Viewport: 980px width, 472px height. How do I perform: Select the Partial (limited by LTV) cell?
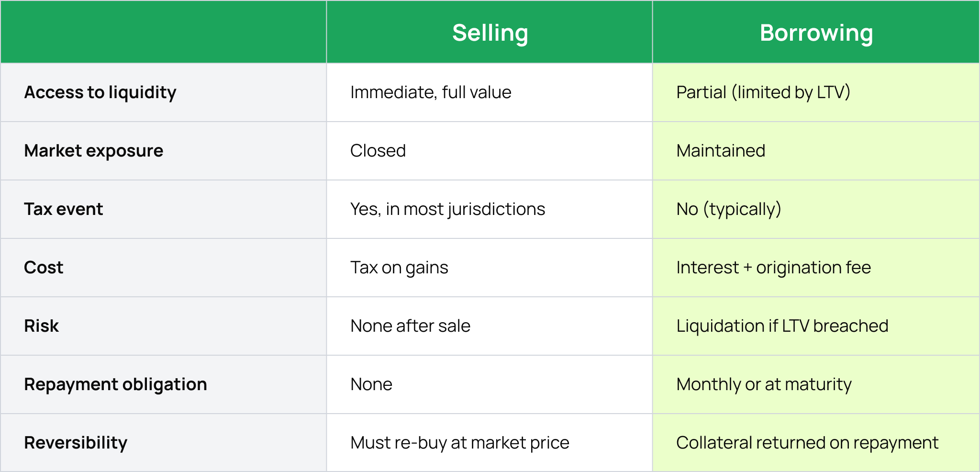[763, 92]
